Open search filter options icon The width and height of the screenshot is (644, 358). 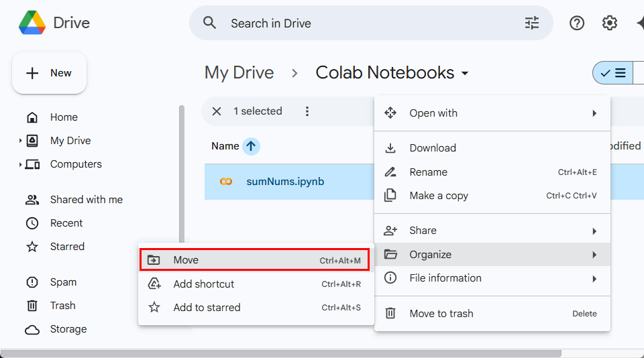click(531, 23)
